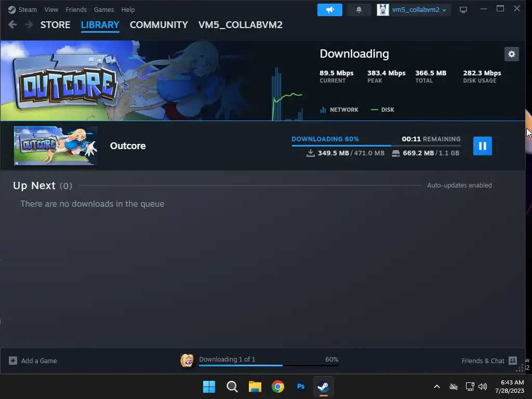
Task: Click the bottom download progress bar
Action: (269, 365)
